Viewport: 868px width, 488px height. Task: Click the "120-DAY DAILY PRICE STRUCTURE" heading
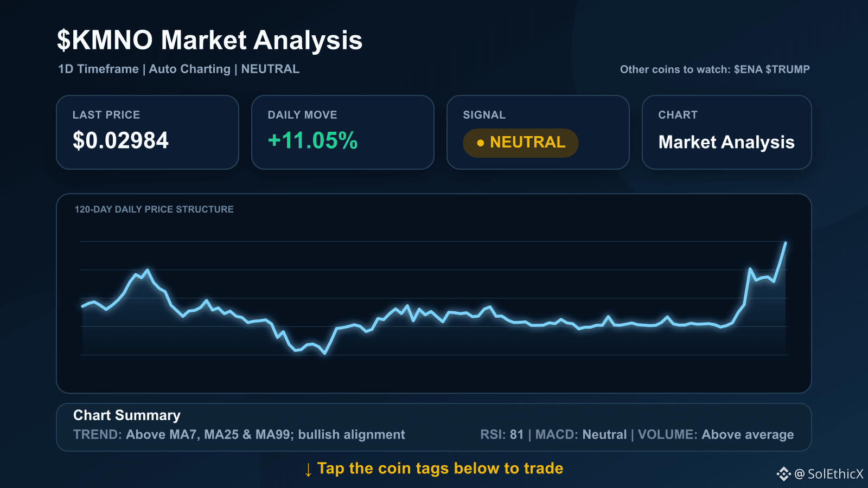[x=154, y=209]
